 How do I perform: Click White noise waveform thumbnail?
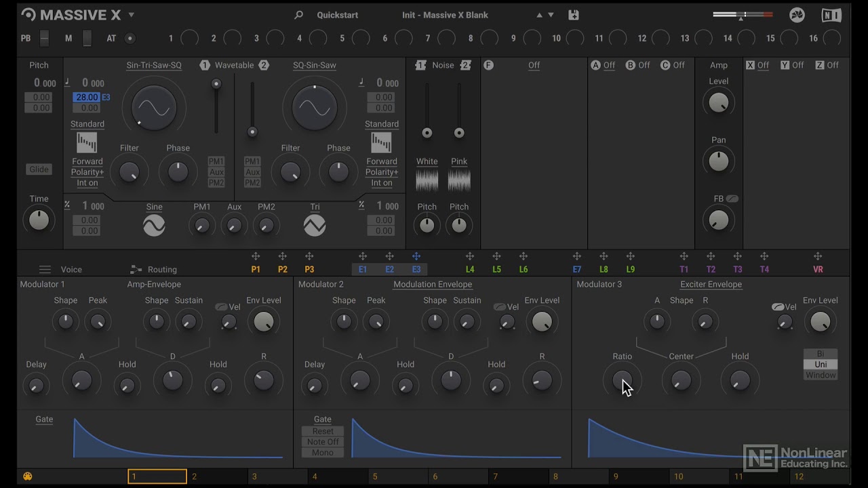coord(427,180)
